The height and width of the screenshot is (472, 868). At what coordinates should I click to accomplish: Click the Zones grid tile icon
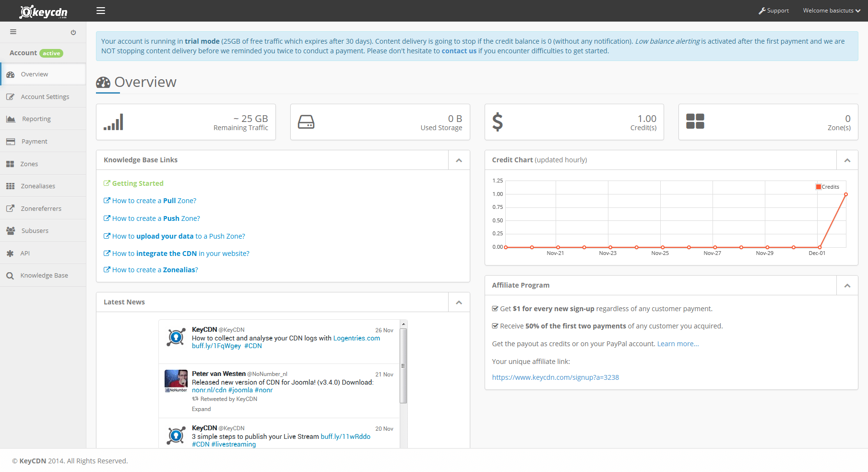coord(695,121)
